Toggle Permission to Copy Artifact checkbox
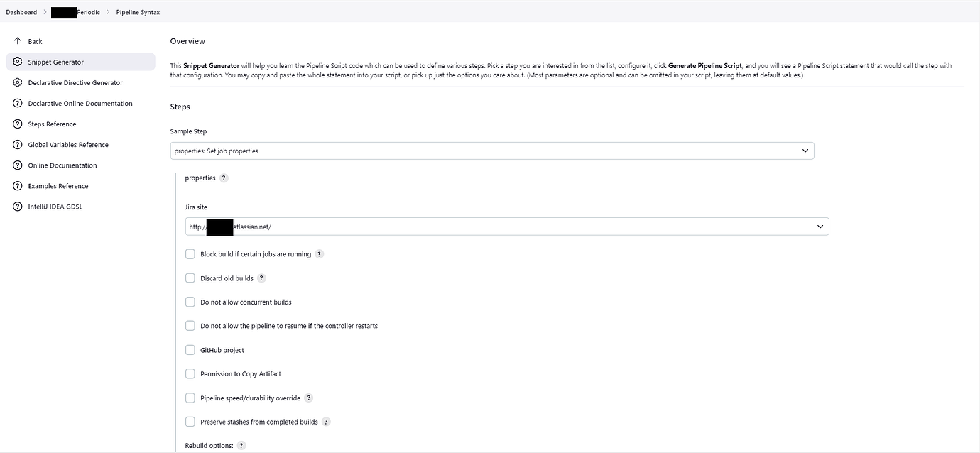Screen dimensions: 980x453 click(190, 373)
